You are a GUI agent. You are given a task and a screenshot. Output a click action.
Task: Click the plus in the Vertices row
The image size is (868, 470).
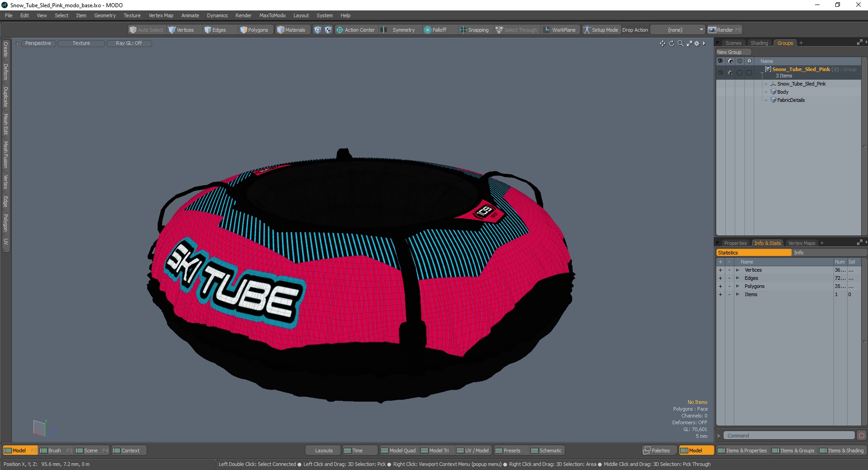[x=720, y=270]
